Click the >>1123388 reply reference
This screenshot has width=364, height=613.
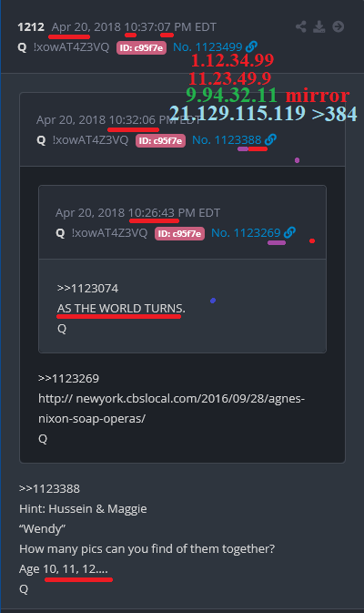[x=50, y=489]
